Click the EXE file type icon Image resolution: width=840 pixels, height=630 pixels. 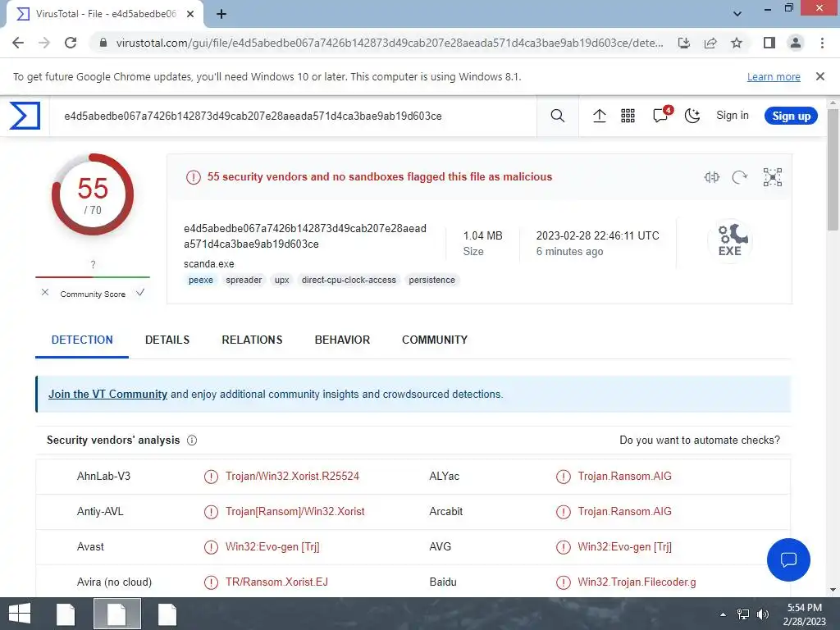point(730,240)
